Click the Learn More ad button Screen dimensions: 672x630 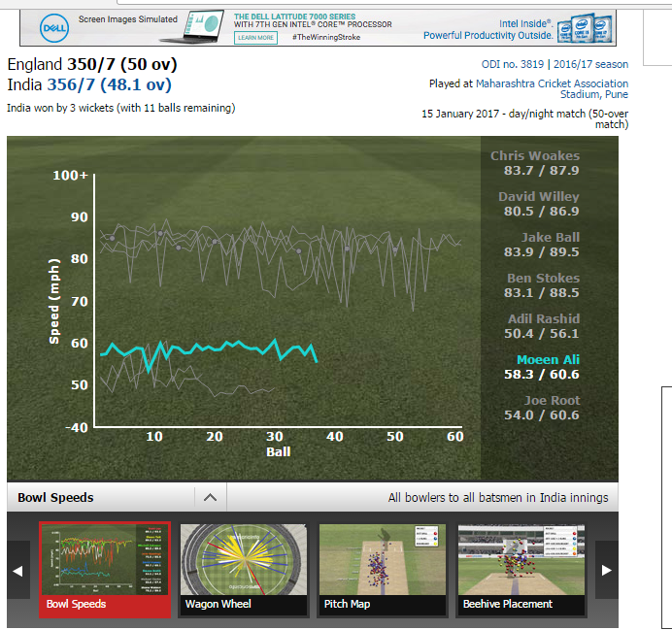point(255,38)
